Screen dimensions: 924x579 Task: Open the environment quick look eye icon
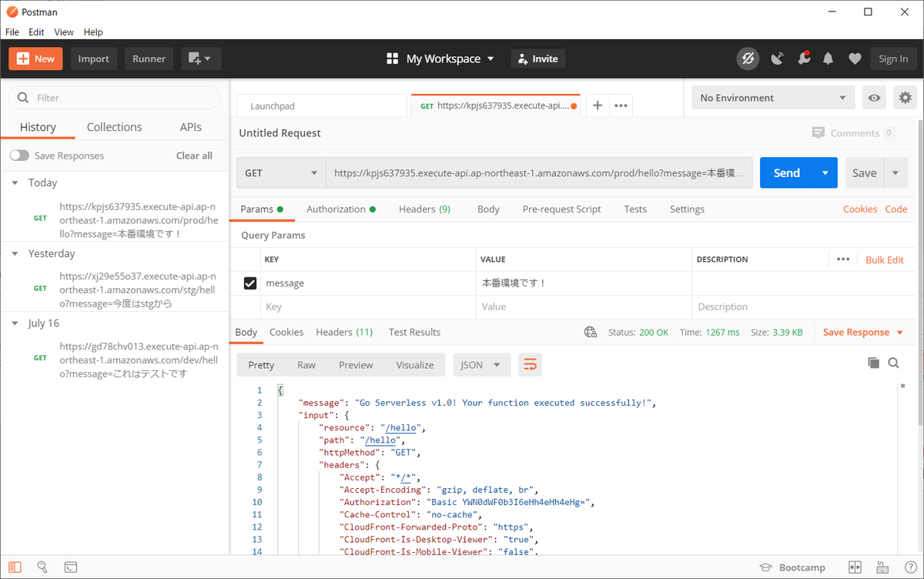874,98
